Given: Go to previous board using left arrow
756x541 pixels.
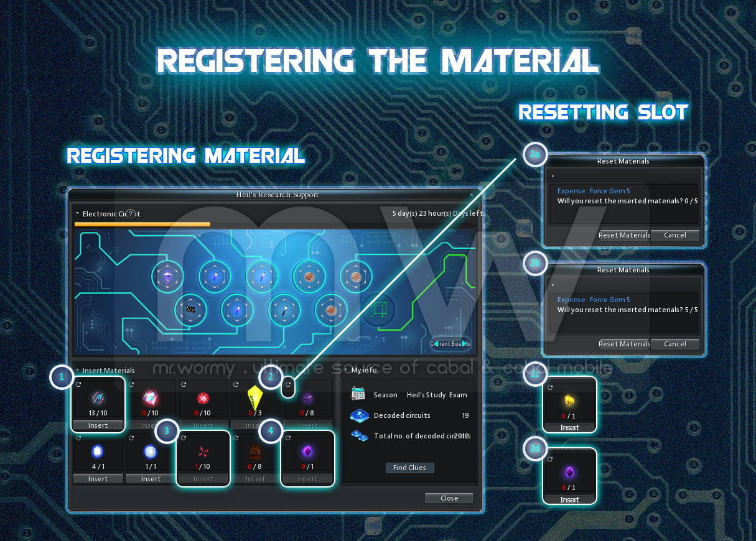Looking at the screenshot, I should 436,344.
